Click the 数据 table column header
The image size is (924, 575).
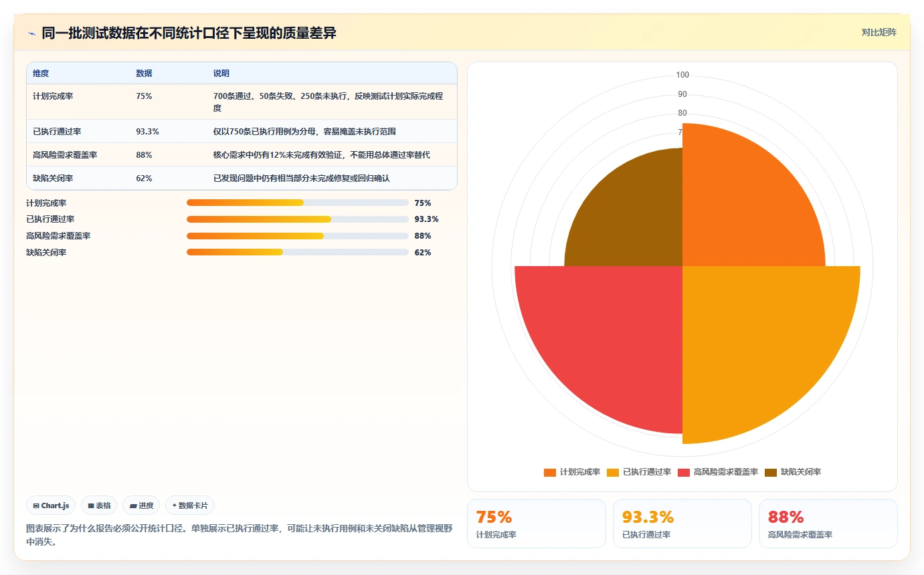pos(144,74)
